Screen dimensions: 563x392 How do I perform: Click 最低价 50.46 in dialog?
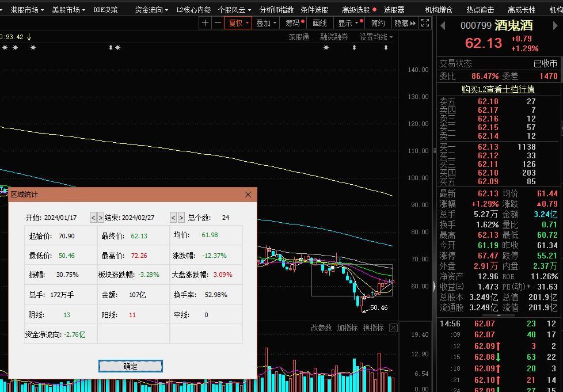(x=66, y=256)
